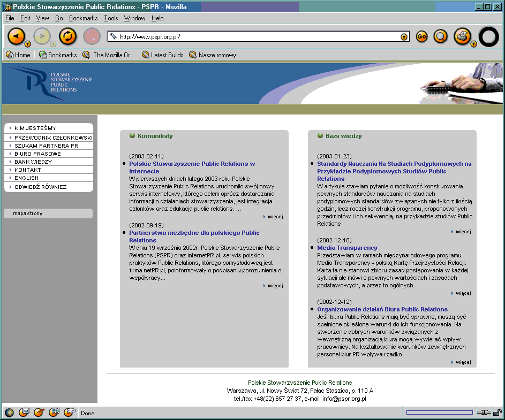Open The Mozilla Or... bookmark
The width and height of the screenshot is (505, 420).
[108, 55]
